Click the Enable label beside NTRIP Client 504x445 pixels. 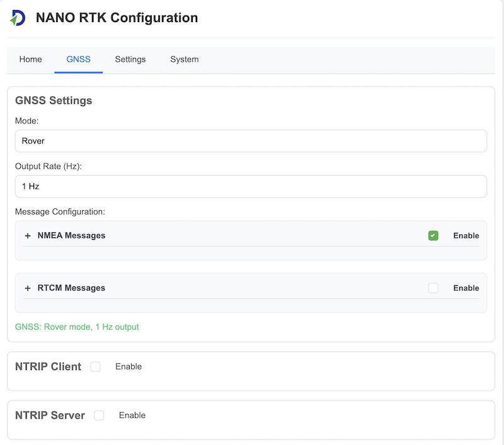click(129, 366)
